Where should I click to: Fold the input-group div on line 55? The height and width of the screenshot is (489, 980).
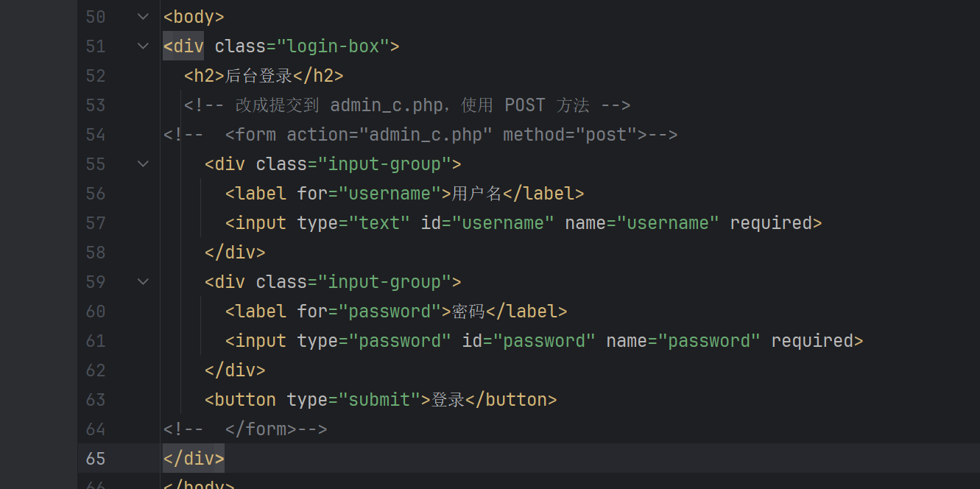point(144,163)
